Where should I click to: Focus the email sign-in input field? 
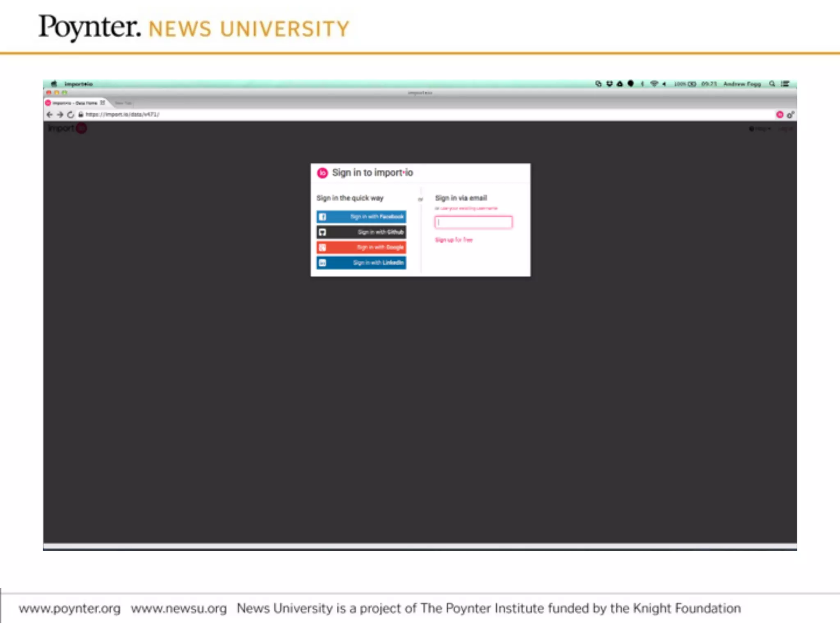click(473, 222)
